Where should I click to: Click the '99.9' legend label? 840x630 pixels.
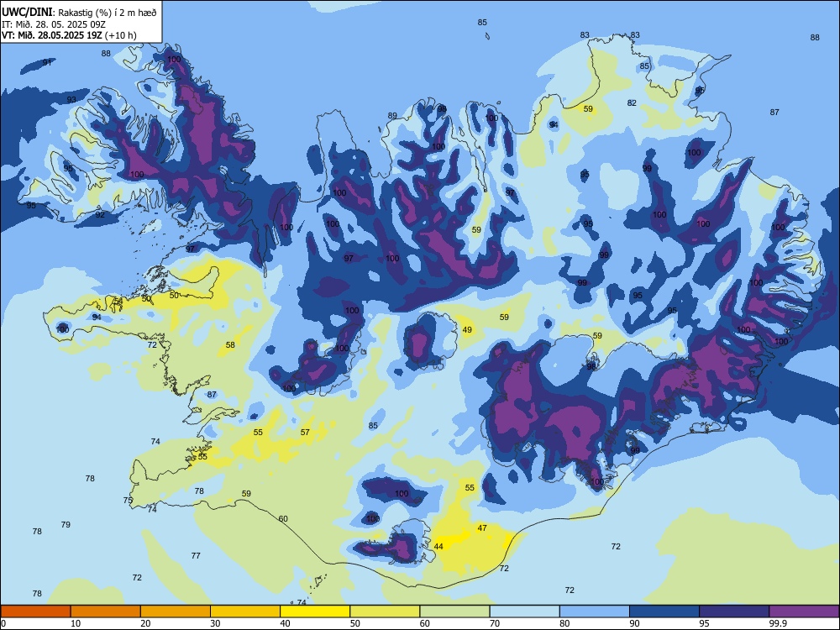(x=778, y=623)
